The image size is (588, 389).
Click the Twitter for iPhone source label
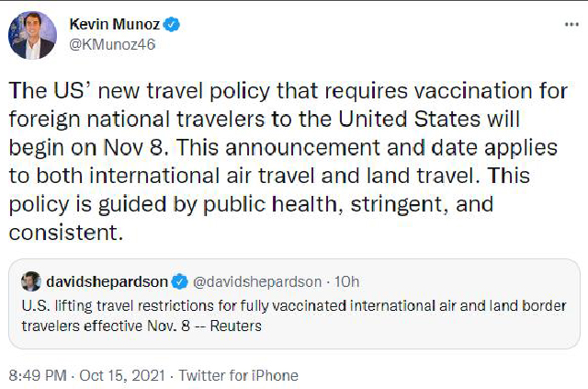click(239, 375)
